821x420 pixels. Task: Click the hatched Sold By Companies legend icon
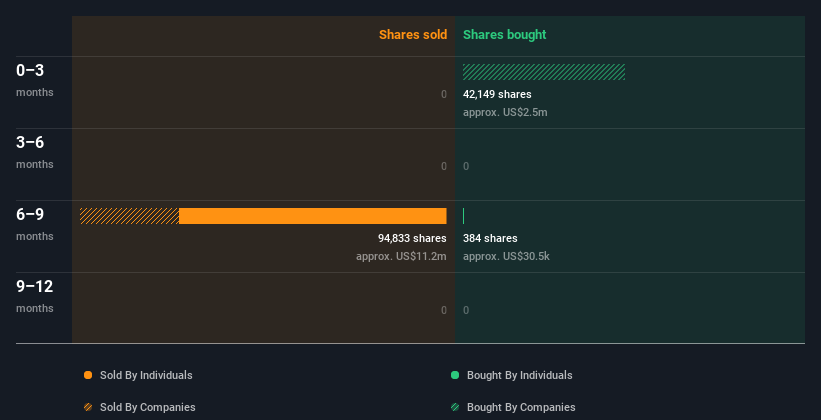click(88, 407)
